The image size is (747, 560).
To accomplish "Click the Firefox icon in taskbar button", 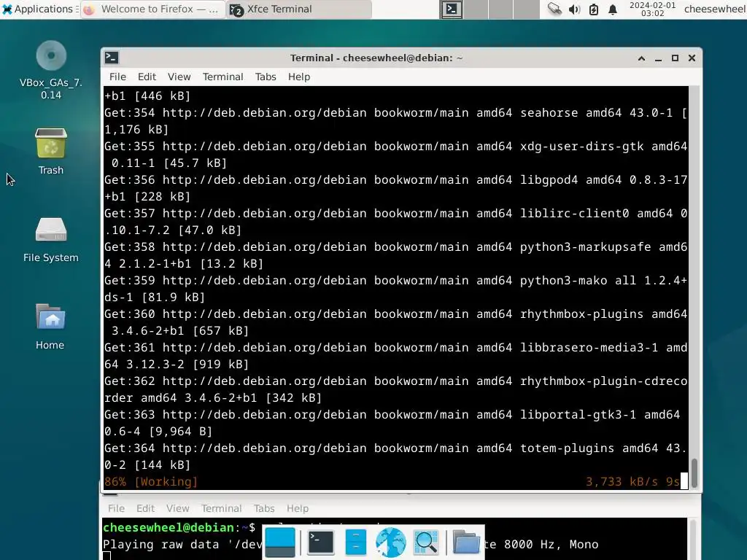I will pos(89,9).
